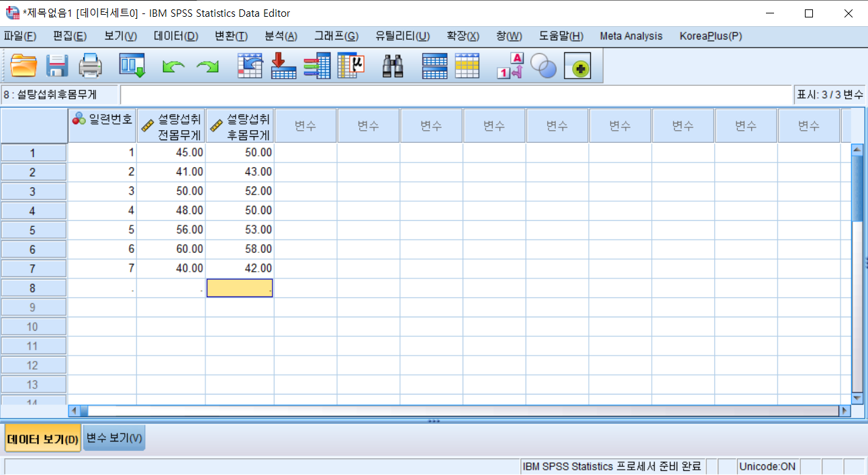This screenshot has height=475, width=868.
Task: Select the 일련번호 column header
Action: pyautogui.click(x=103, y=126)
